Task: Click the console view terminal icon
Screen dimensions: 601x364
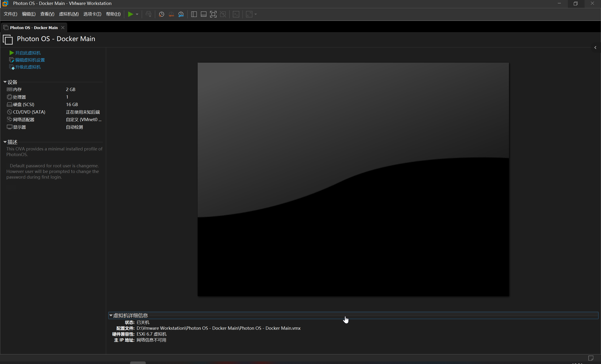Action: (x=236, y=14)
